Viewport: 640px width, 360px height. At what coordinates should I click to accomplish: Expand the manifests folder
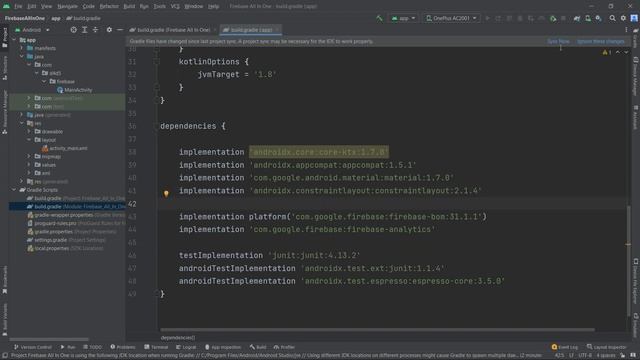pyautogui.click(x=22, y=48)
